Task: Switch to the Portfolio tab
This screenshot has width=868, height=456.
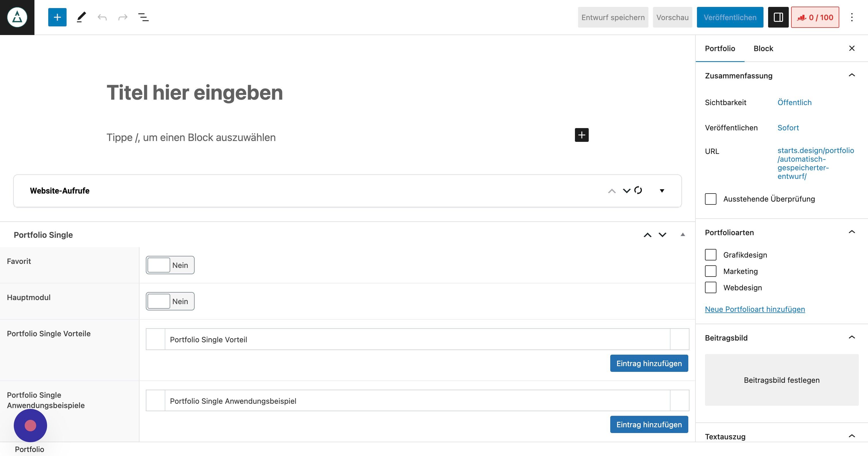Action: (720, 48)
